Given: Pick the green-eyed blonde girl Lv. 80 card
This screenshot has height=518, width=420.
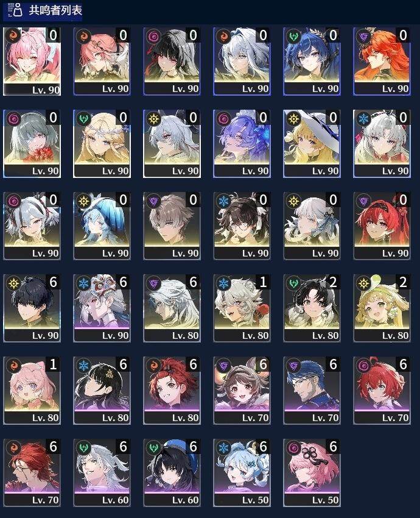Looking at the screenshot, I should 382,308.
